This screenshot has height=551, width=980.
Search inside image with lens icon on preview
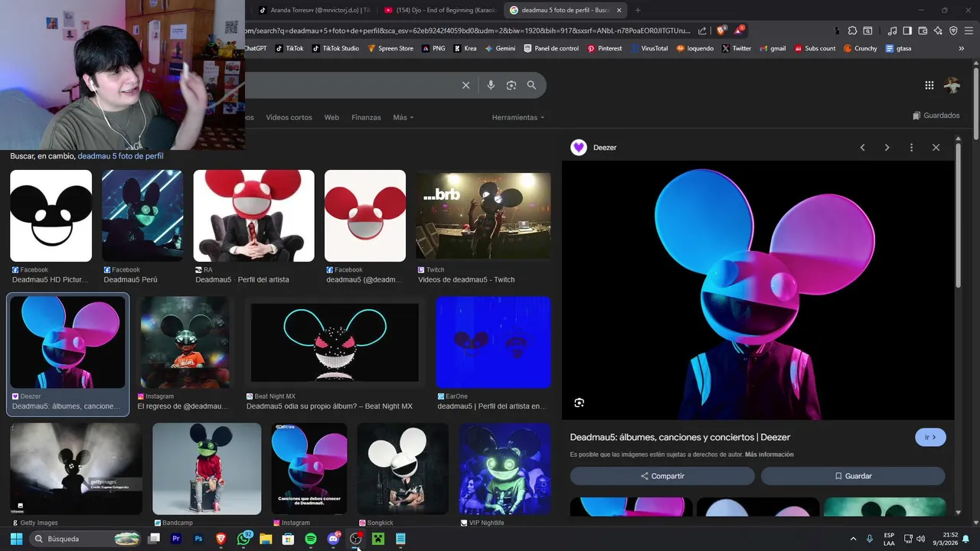(x=579, y=403)
